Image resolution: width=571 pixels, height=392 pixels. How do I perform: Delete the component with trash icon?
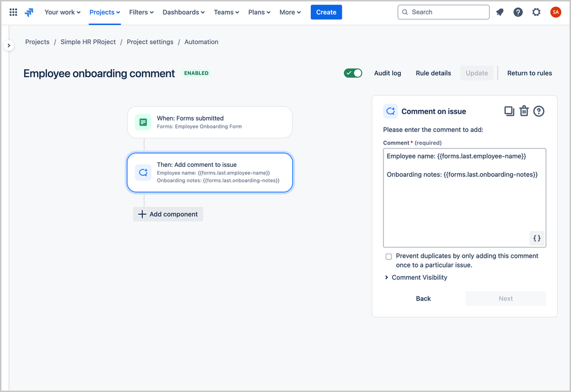pyautogui.click(x=524, y=111)
